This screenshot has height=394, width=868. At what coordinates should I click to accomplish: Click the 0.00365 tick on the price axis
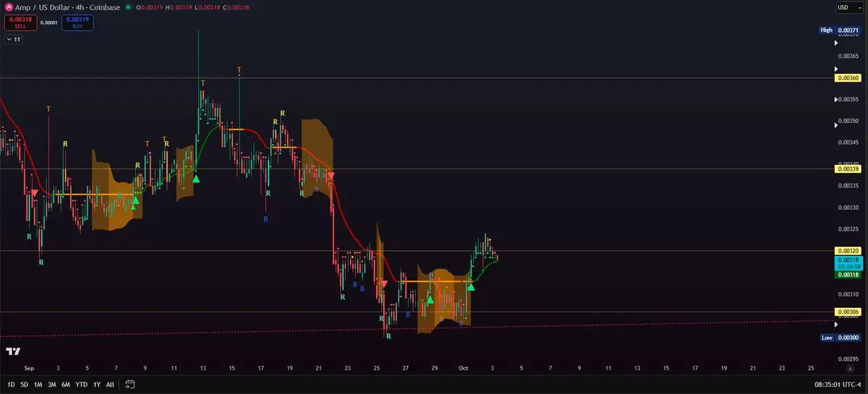coord(848,56)
